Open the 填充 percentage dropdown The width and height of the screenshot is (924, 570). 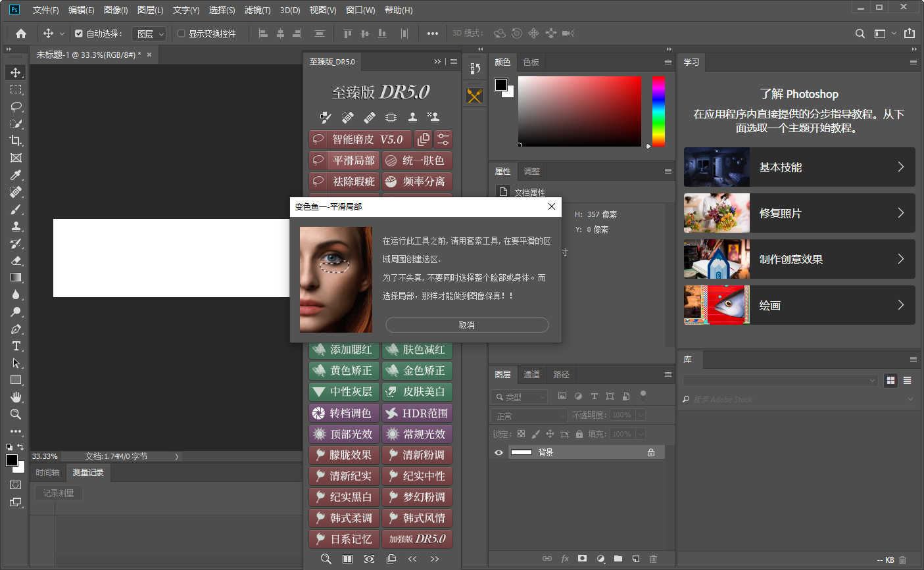(x=640, y=434)
